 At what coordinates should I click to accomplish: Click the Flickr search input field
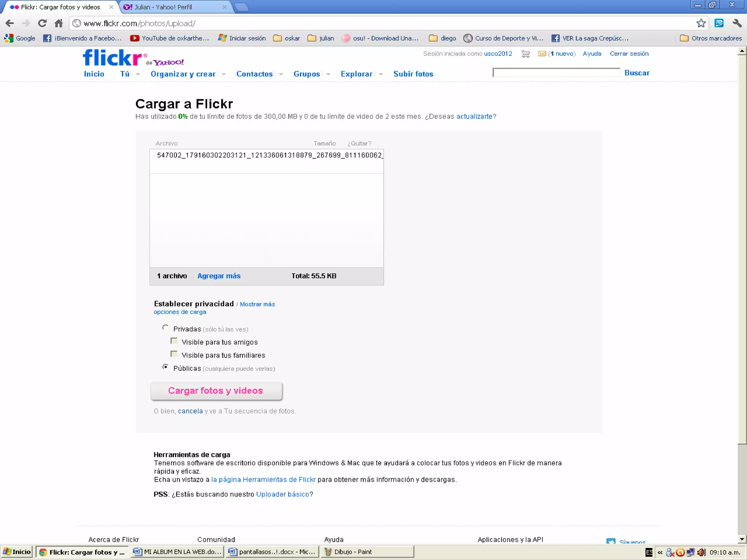coord(556,73)
